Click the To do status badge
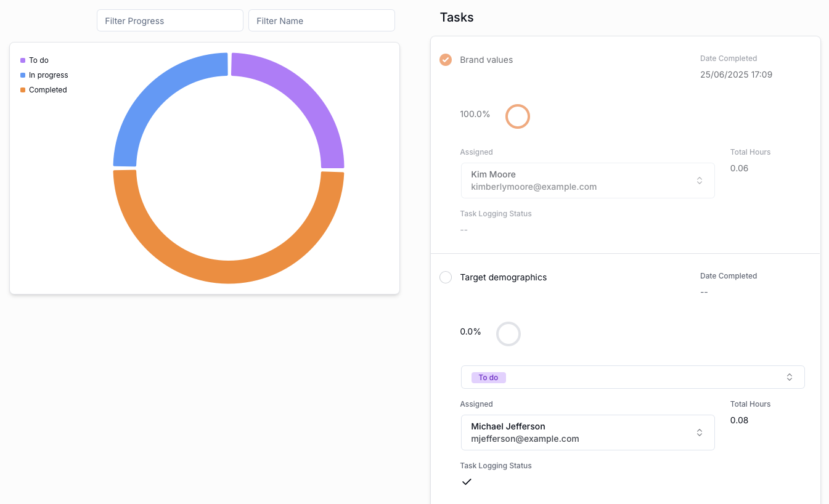The width and height of the screenshot is (829, 504). [488, 377]
